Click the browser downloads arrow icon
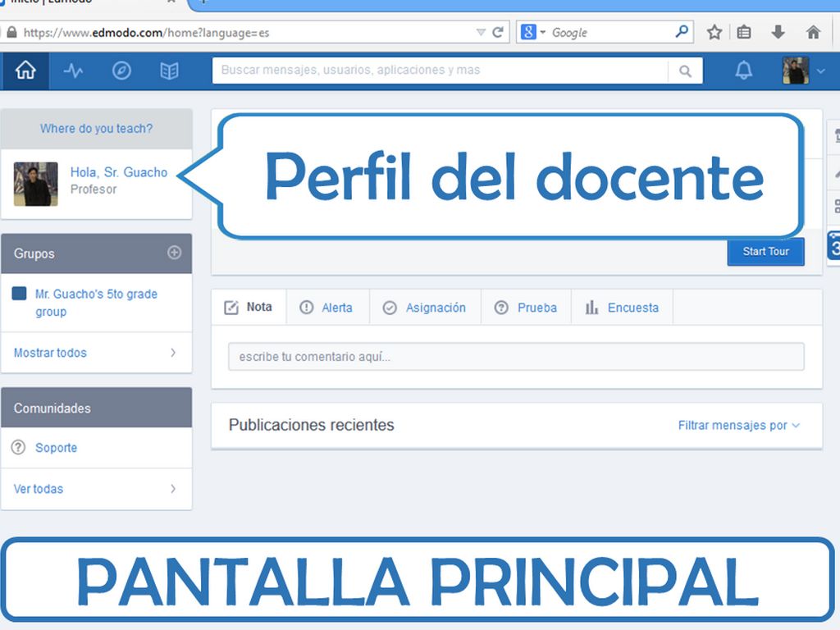The image size is (840, 630). coord(778,33)
